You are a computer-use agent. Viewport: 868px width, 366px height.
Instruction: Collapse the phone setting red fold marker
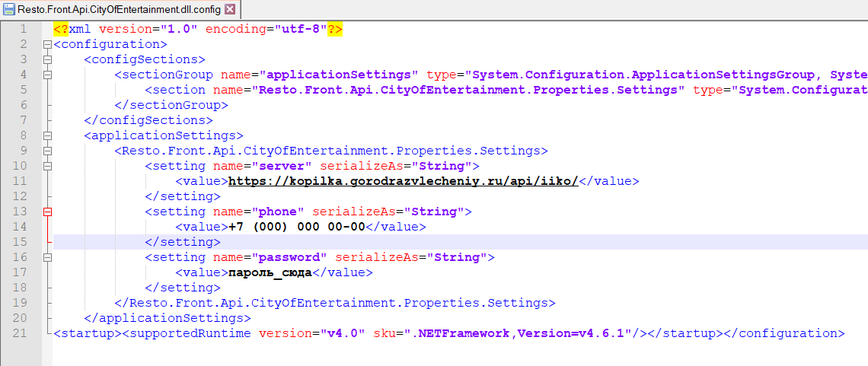pyautogui.click(x=47, y=212)
